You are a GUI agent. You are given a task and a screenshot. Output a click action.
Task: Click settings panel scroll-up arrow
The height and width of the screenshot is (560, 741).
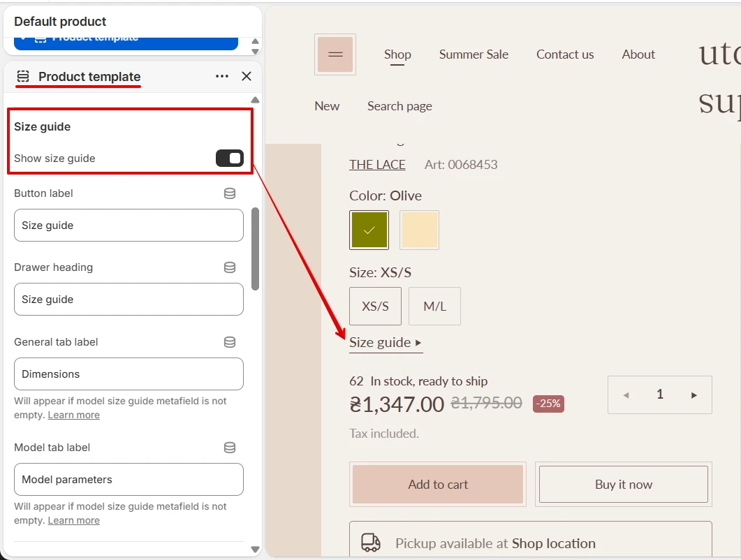(255, 100)
